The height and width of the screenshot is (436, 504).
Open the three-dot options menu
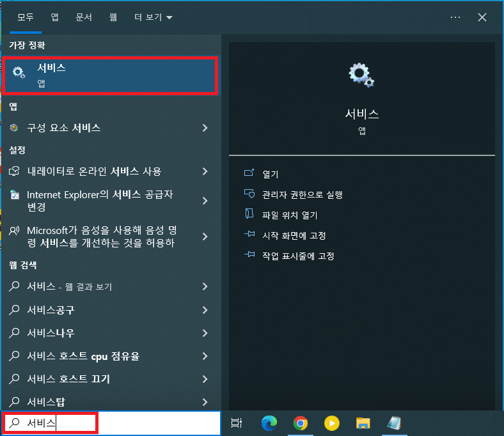tap(455, 17)
